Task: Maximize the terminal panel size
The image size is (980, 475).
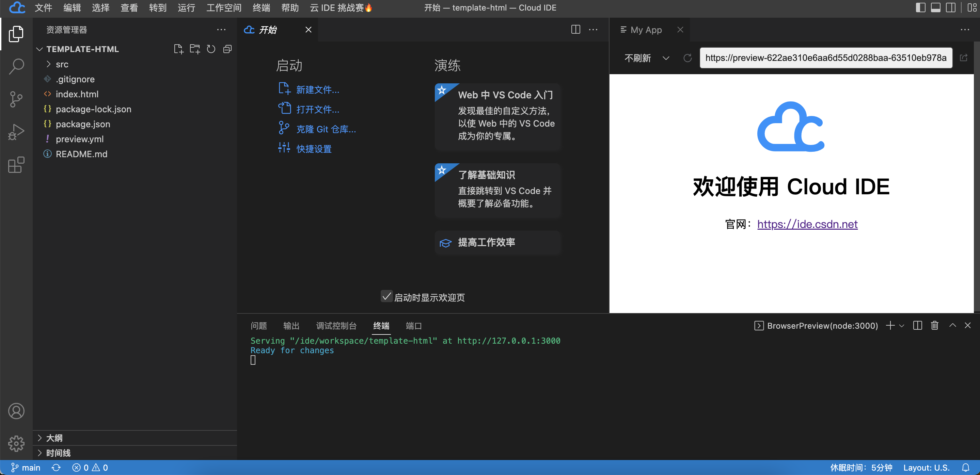Action: (x=953, y=325)
